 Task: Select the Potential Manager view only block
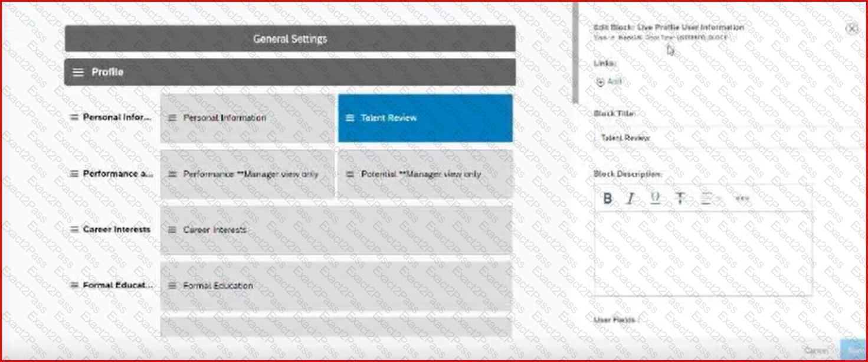(x=425, y=174)
